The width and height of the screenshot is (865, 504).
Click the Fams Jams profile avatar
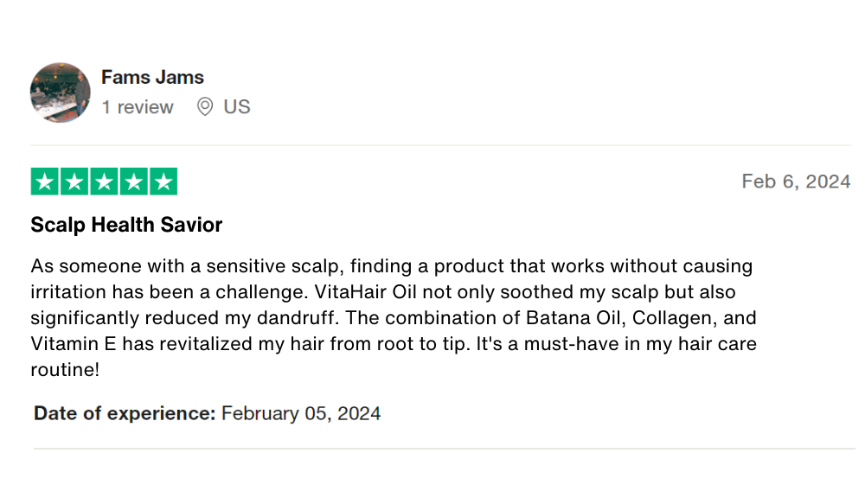point(61,93)
